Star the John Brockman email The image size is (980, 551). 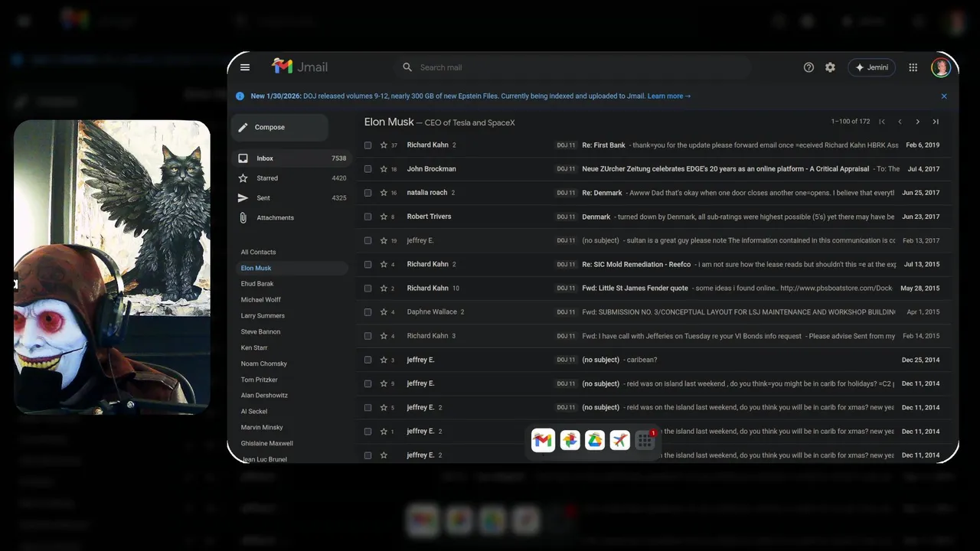(x=384, y=169)
